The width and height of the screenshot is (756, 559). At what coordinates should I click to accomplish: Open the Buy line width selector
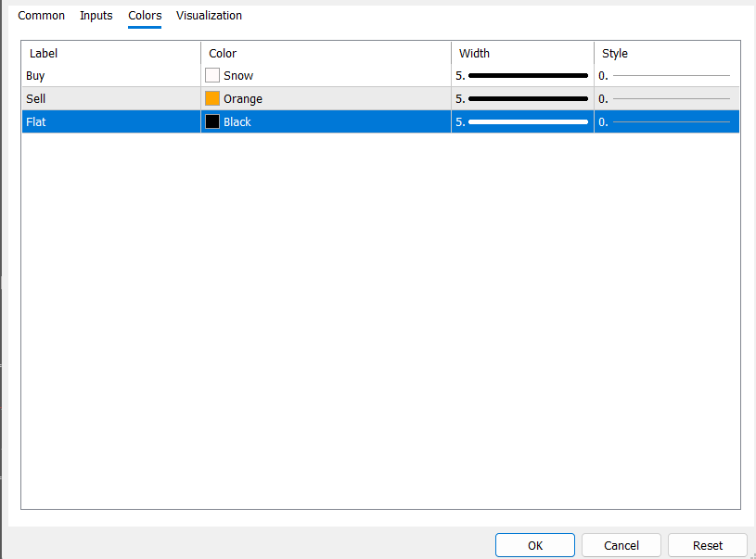pyautogui.click(x=522, y=76)
